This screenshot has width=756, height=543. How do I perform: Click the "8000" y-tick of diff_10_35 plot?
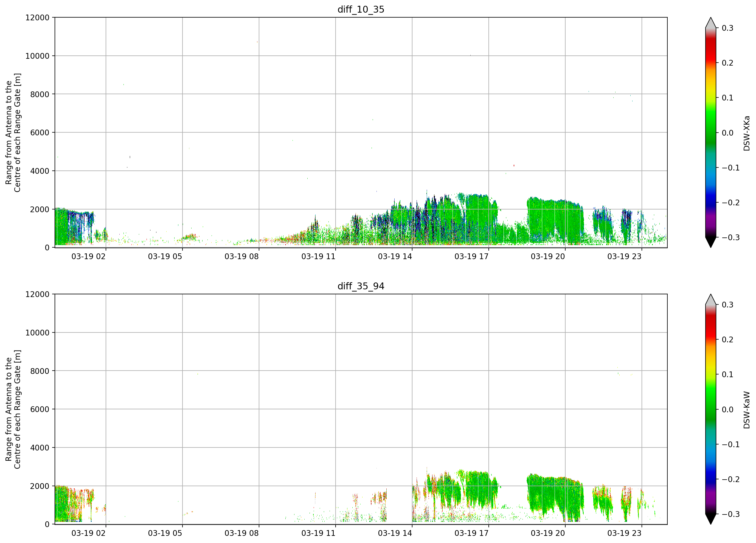(40, 94)
